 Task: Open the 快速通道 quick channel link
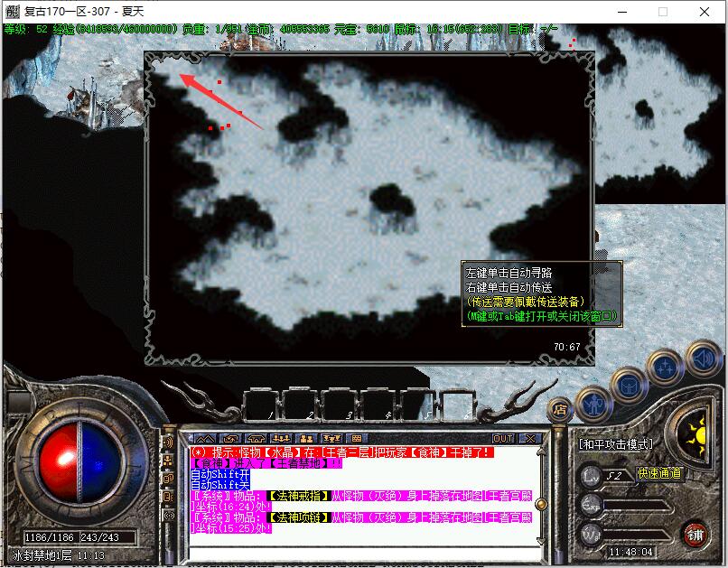pyautogui.click(x=659, y=473)
